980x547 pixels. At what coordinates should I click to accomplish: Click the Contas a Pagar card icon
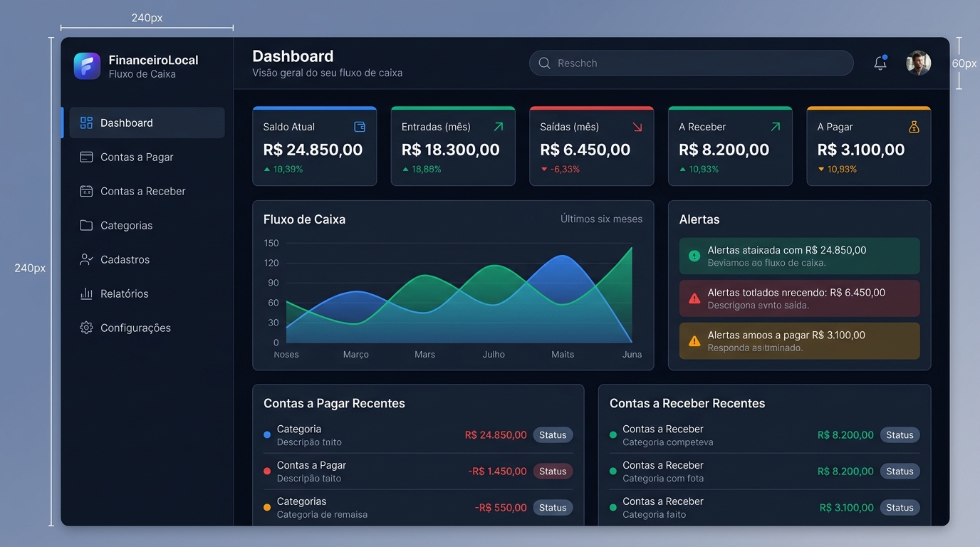tap(86, 157)
